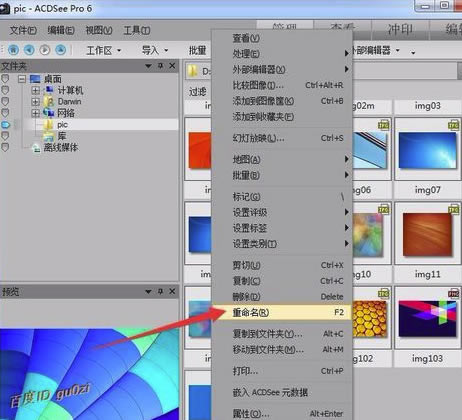The image size is (462, 420).
Task: Select the img103 colorful thumbnail
Action: tap(427, 319)
